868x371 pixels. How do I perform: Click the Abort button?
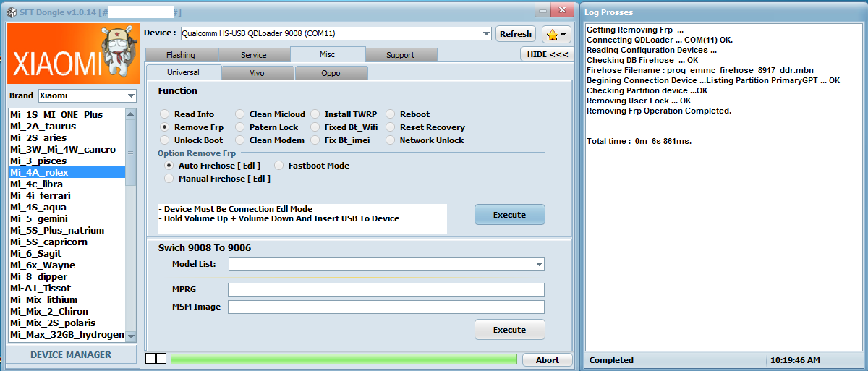pos(547,360)
